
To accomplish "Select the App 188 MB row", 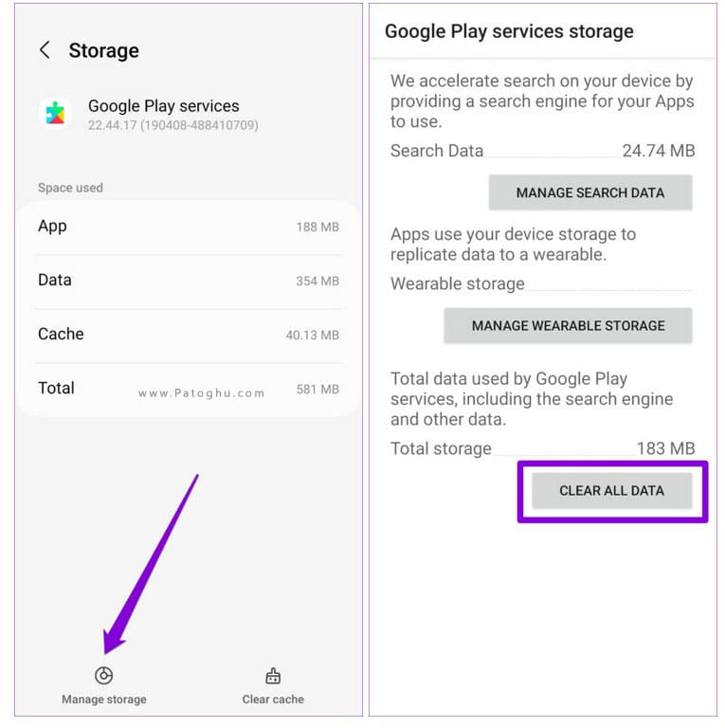I will tap(189, 227).
